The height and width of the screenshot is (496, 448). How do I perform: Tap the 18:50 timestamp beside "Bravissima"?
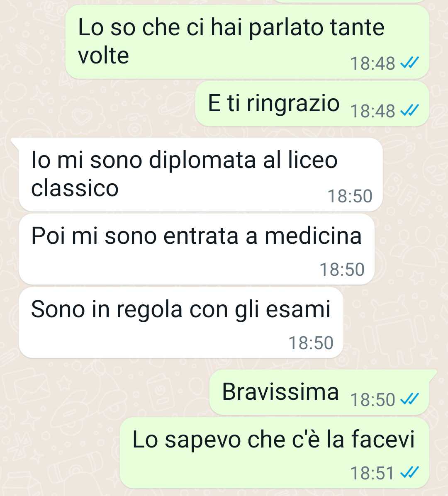tap(373, 399)
